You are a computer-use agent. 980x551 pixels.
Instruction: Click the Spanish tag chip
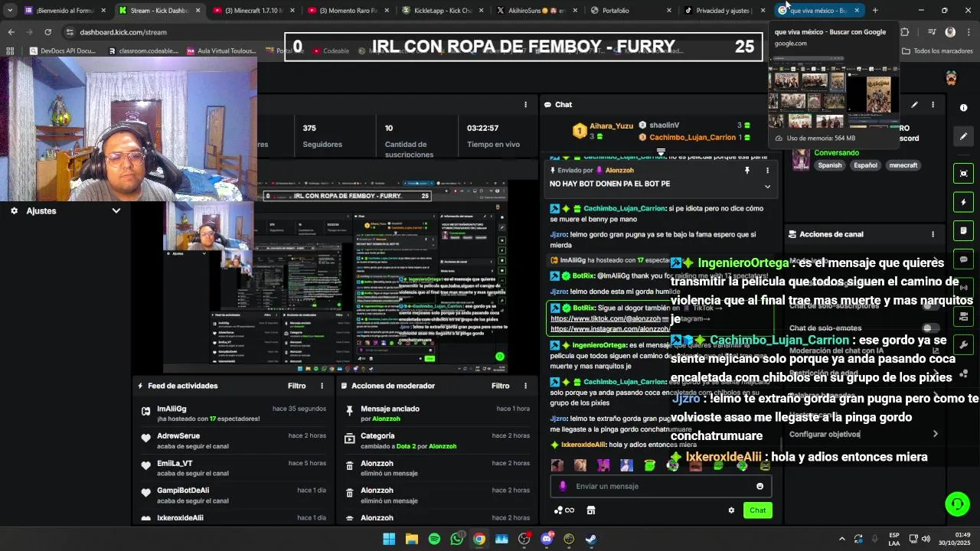(x=829, y=165)
